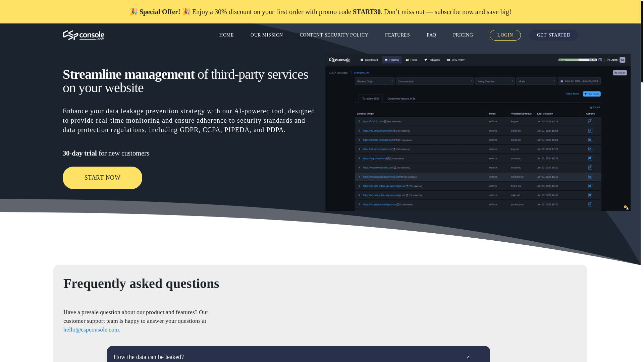Image resolution: width=644 pixels, height=362 pixels.
Task: Click the GET STARTED button
Action: [553, 35]
